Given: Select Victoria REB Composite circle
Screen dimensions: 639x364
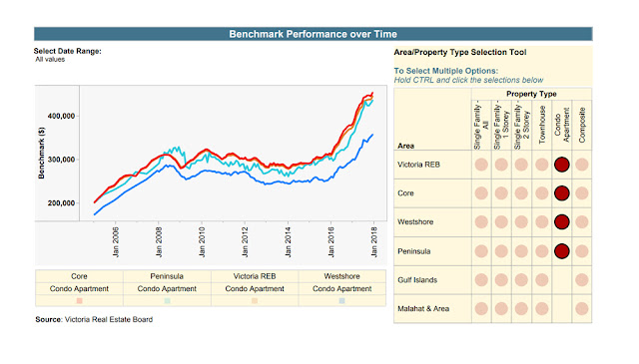Looking at the screenshot, I should click(x=581, y=165).
